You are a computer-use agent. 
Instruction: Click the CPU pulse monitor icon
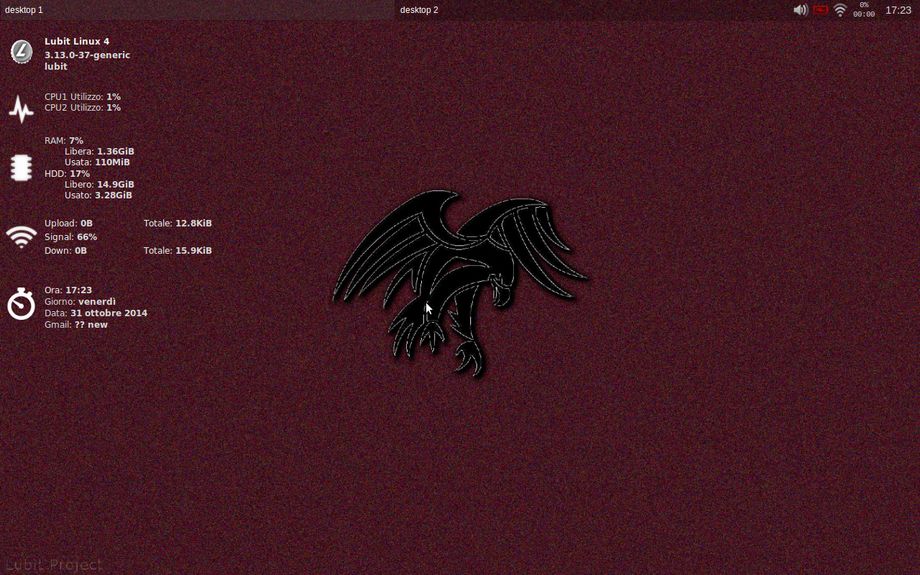[x=21, y=109]
